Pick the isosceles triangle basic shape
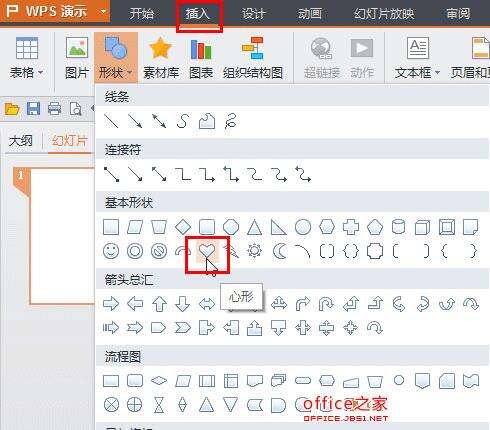This screenshot has height=430, width=490. pos(255,227)
